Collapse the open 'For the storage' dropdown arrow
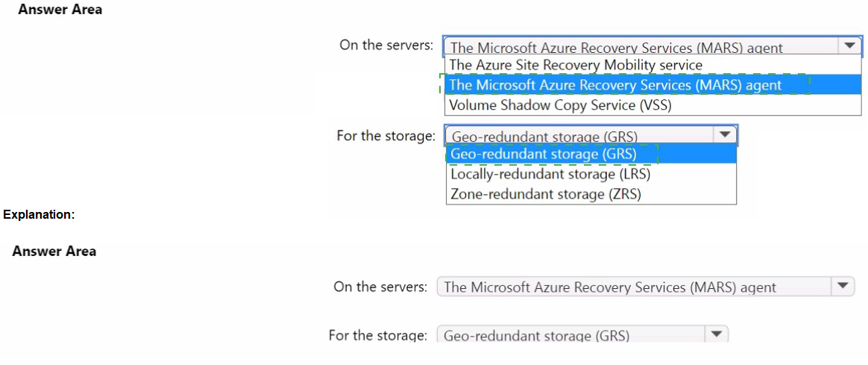 click(724, 135)
